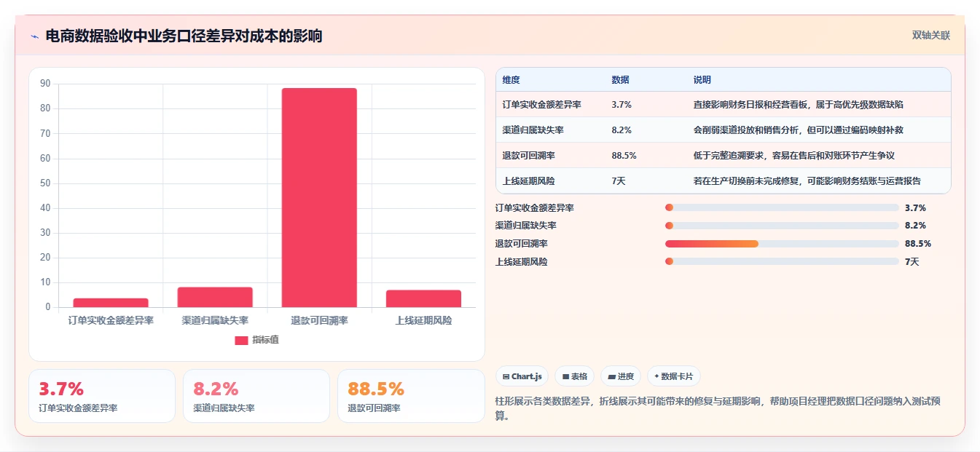980x452 pixels.
Task: Click description starting 会削弱渠道投放
Action: coord(799,130)
